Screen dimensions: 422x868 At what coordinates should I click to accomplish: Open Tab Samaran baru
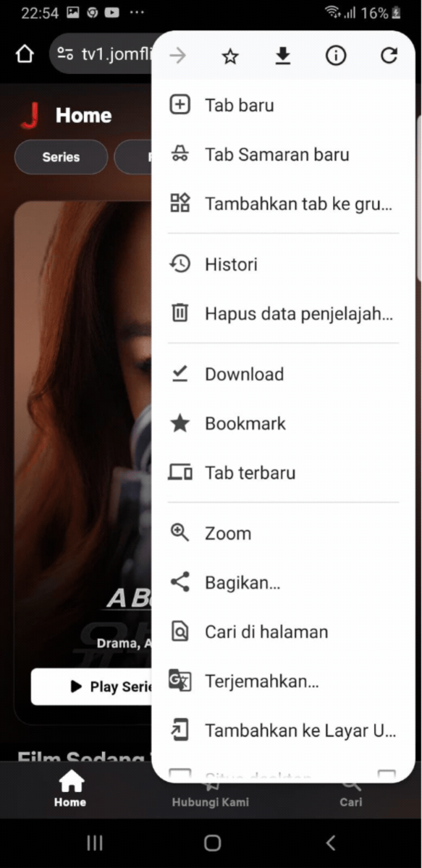click(x=284, y=154)
